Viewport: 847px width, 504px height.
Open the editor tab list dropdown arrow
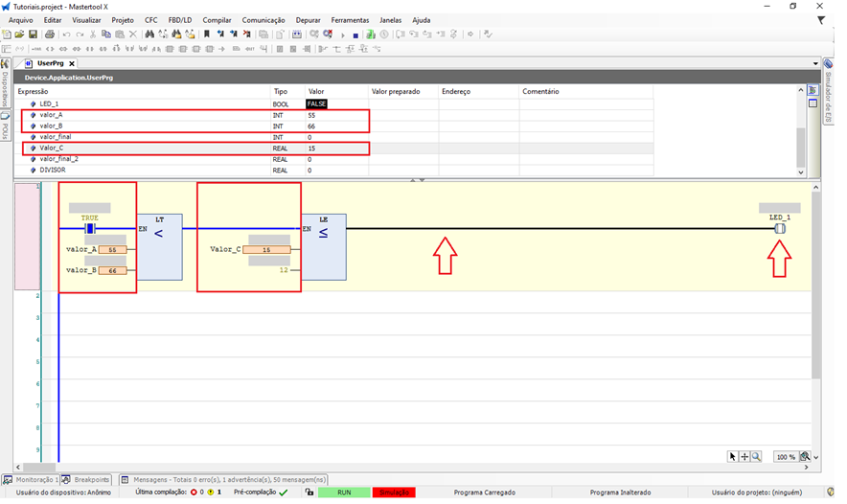[815, 63]
